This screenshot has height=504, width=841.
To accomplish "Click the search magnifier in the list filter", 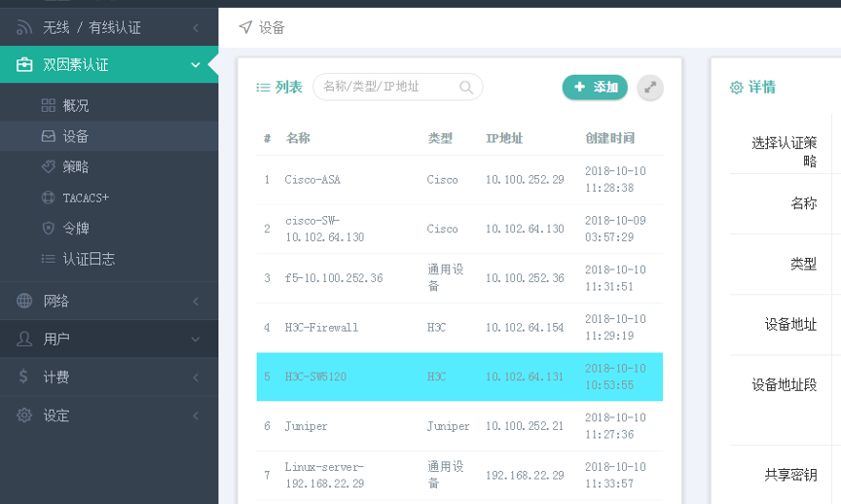I will [466, 87].
